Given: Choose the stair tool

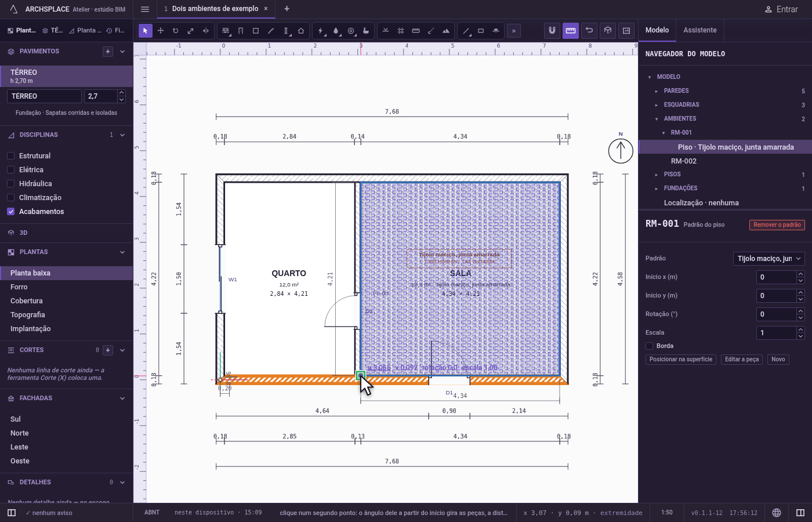Looking at the screenshot, I should coord(271,31).
